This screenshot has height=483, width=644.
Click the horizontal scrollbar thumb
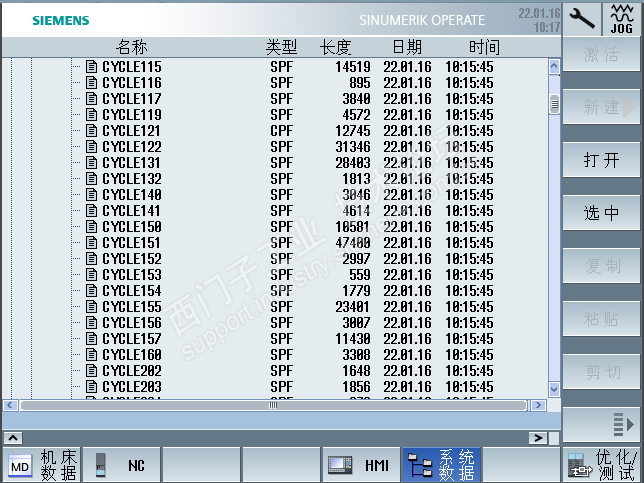coord(274,406)
